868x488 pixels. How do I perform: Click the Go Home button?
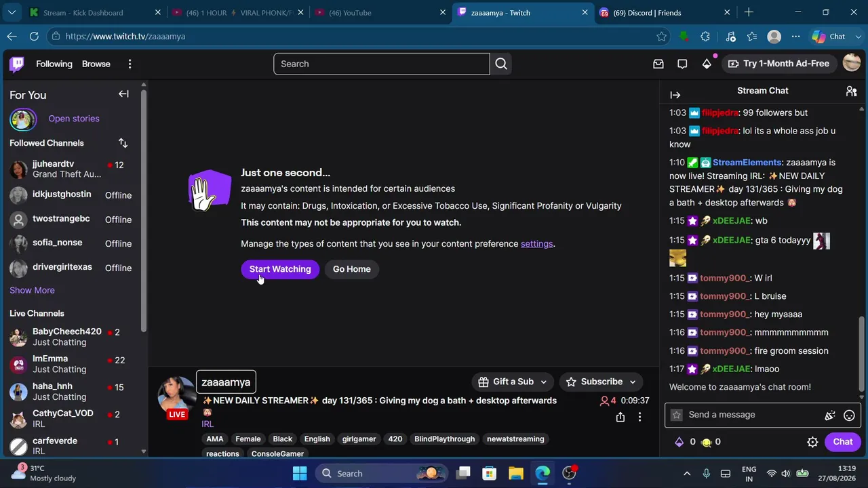click(352, 269)
